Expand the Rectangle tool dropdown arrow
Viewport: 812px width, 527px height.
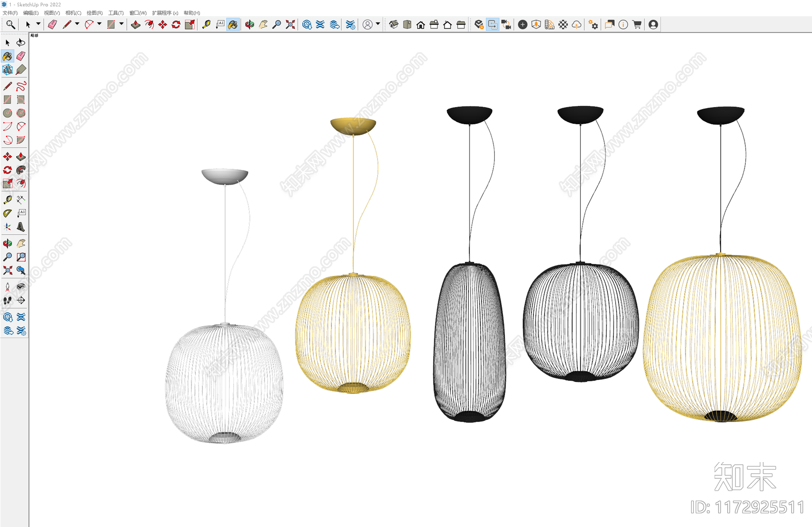(122, 24)
